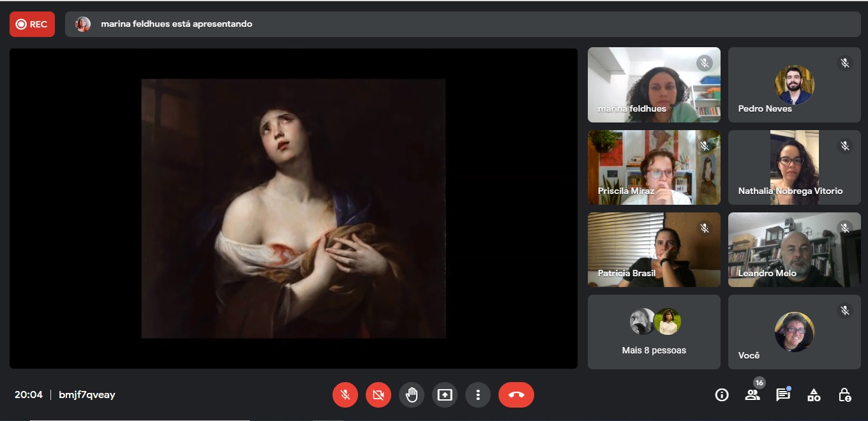Click muted mic icon on Pedro Neves tile
Image resolution: width=868 pixels, height=421 pixels.
[x=845, y=63]
